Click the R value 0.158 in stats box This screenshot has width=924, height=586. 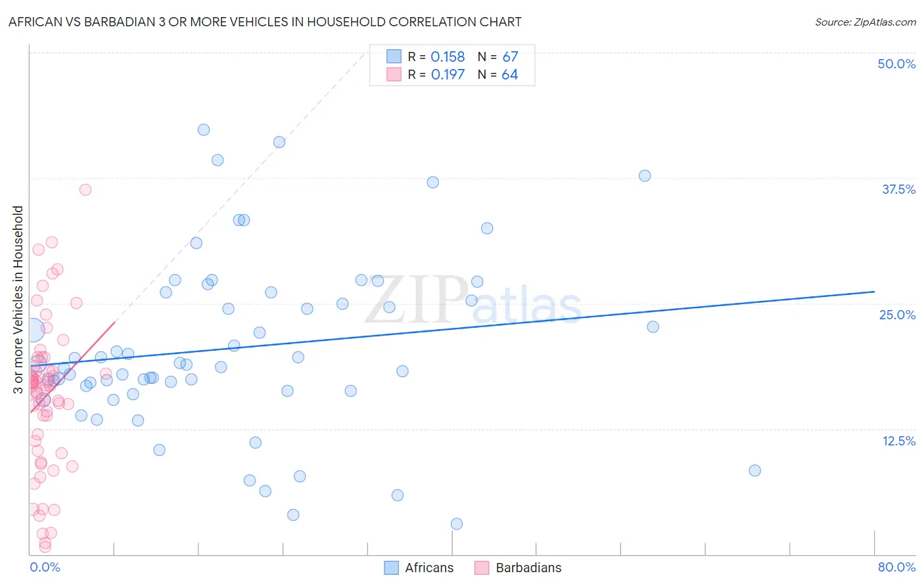[448, 56]
